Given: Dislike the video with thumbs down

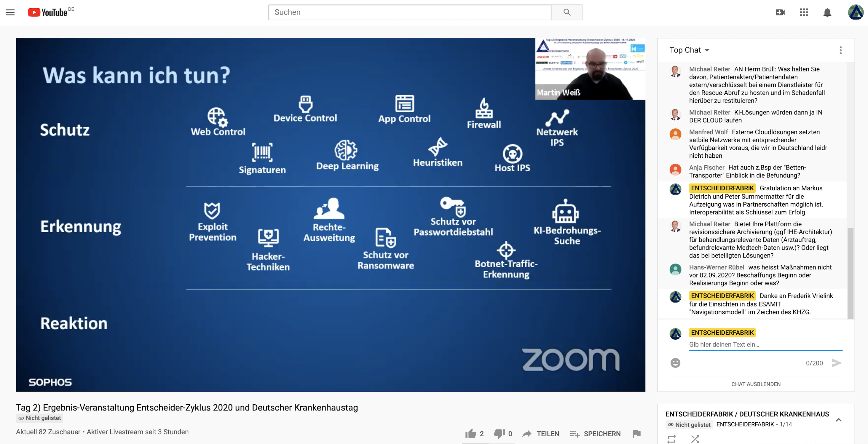Looking at the screenshot, I should (x=500, y=434).
